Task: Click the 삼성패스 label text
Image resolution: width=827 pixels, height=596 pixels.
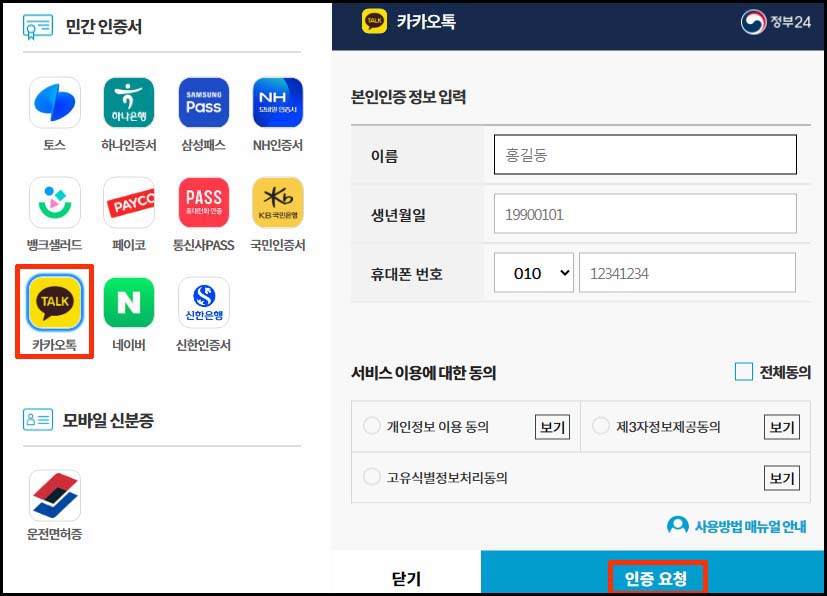Action: pyautogui.click(x=204, y=145)
